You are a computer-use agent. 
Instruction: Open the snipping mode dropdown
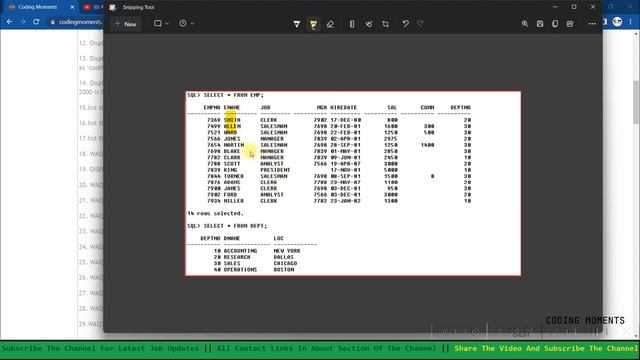pos(161,24)
